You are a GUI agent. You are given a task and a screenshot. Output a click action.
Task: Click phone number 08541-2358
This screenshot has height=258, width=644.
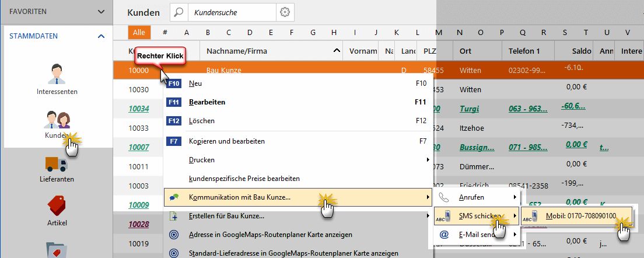[528, 186]
